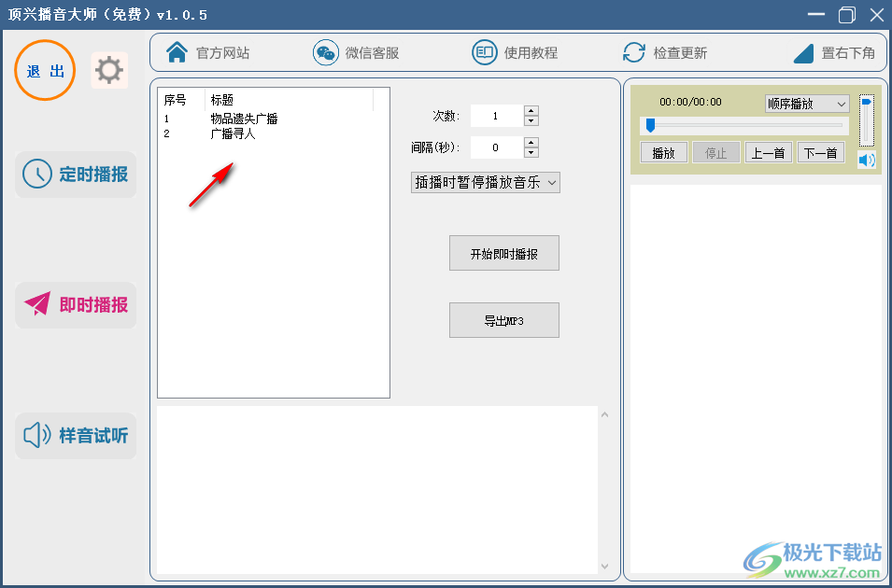Increase 次数 with the up arrow
Image resolution: width=892 pixels, height=588 pixels.
(531, 111)
